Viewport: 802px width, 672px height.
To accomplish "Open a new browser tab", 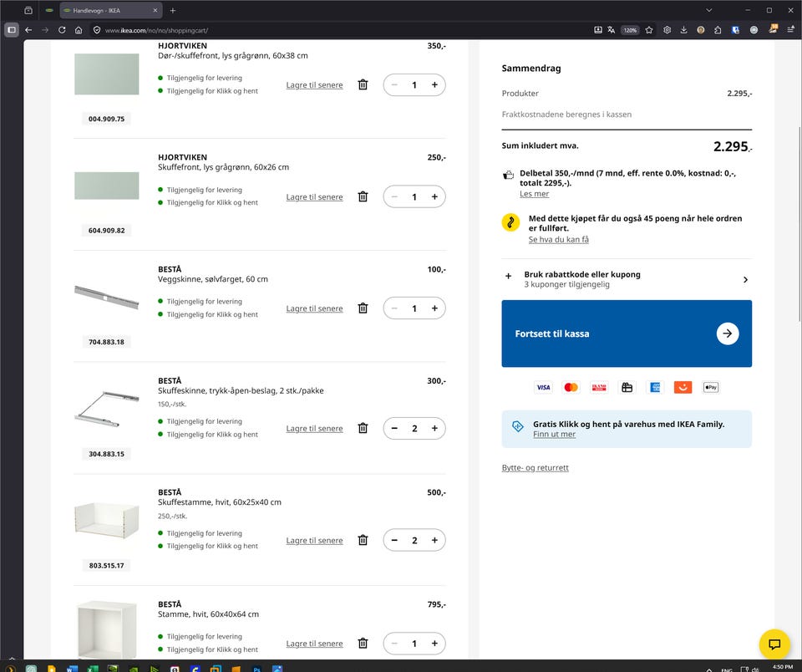I will [x=173, y=10].
